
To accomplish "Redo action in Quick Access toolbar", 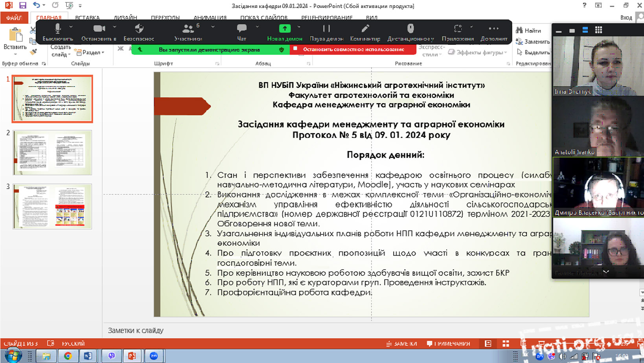I will (x=55, y=6).
